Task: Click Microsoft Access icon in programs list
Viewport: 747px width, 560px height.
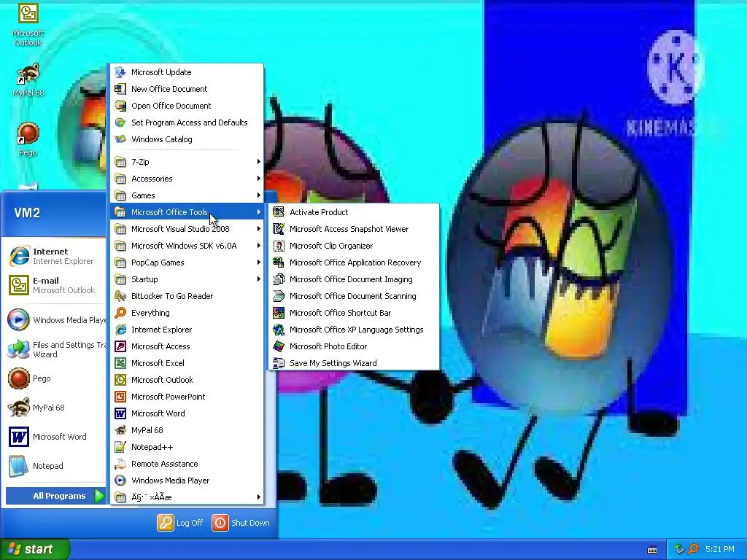Action: coord(120,346)
